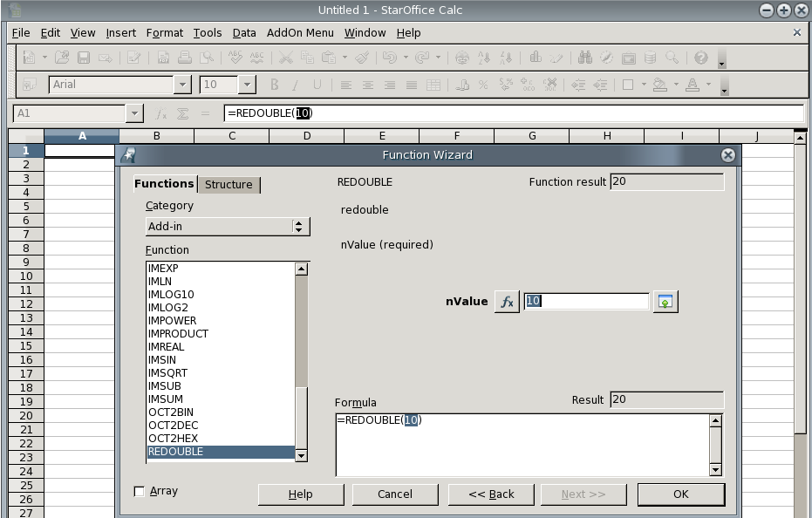812x518 pixels.
Task: Switch to the Structure tab
Action: [229, 184]
